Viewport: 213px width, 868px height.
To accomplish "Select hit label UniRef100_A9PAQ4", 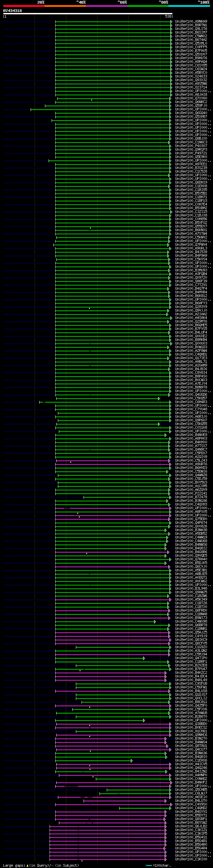I will (x=191, y=62).
